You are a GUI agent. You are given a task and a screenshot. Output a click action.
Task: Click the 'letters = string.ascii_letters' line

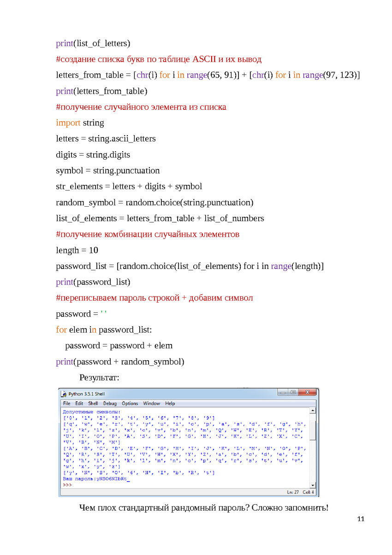click(x=106, y=139)
